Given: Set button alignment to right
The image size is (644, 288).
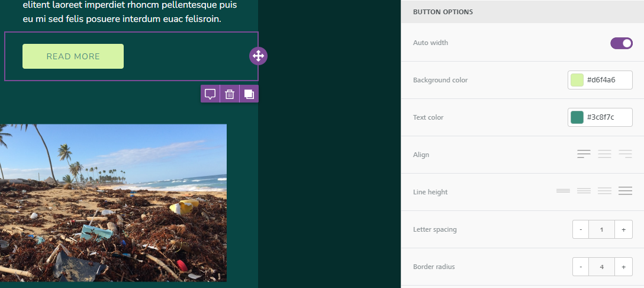Looking at the screenshot, I should point(625,154).
